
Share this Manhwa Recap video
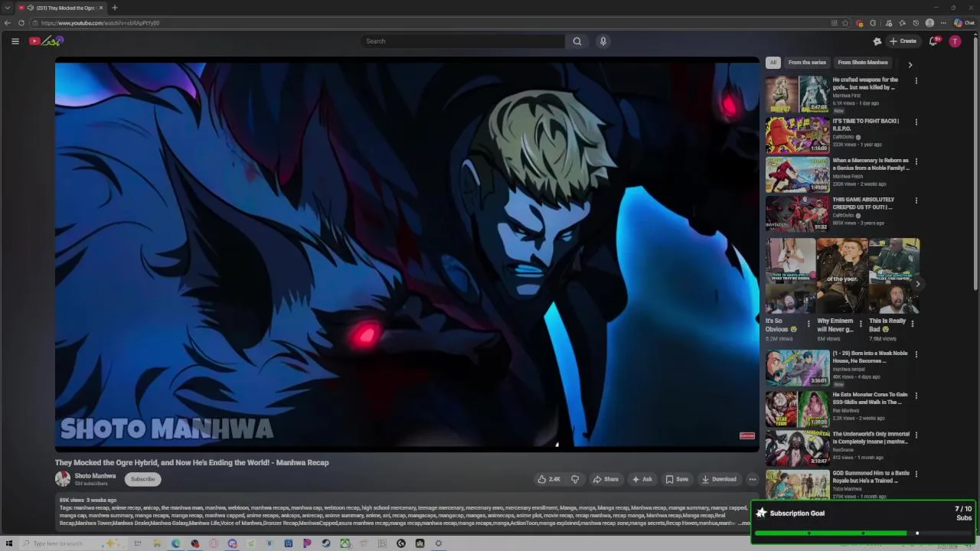(x=606, y=479)
